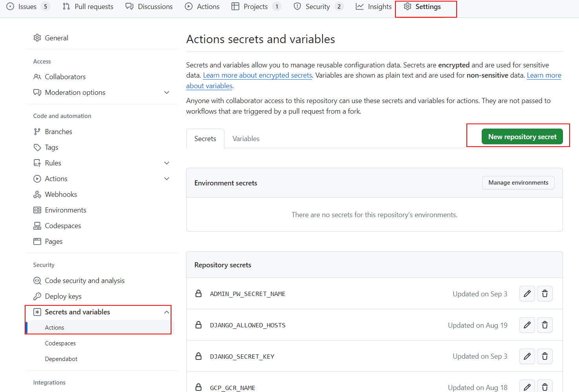Click the Codespaces icon
The image size is (579, 392).
37,226
